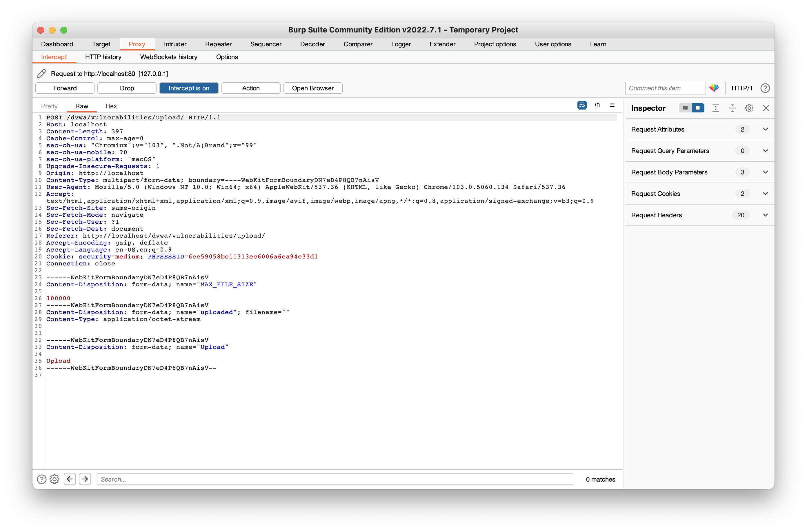This screenshot has height=532, width=807.
Task: Open the Target tab
Action: 101,44
